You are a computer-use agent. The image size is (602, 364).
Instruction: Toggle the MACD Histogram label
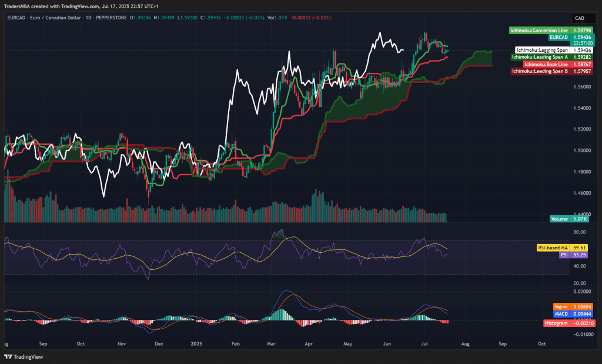(557, 322)
